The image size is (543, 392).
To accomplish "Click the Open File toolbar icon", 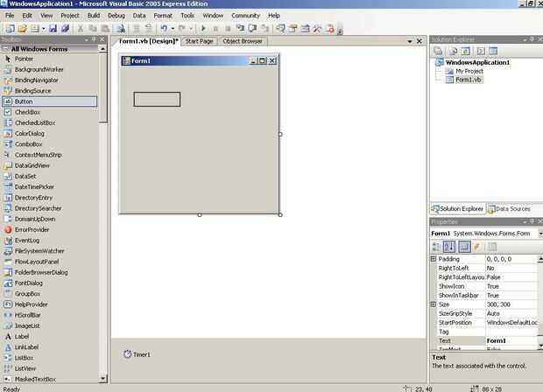I will coord(23,28).
